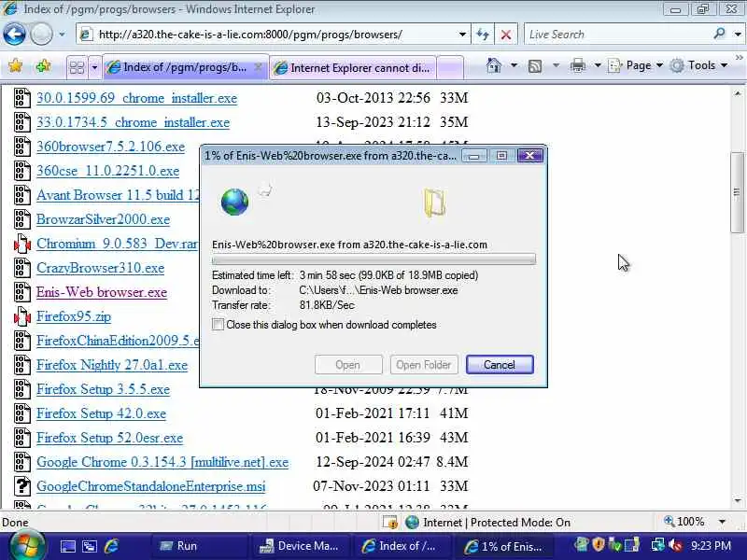The height and width of the screenshot is (560, 747).
Task: Click the Show Desktop quick launch icon
Action: [x=67, y=546]
